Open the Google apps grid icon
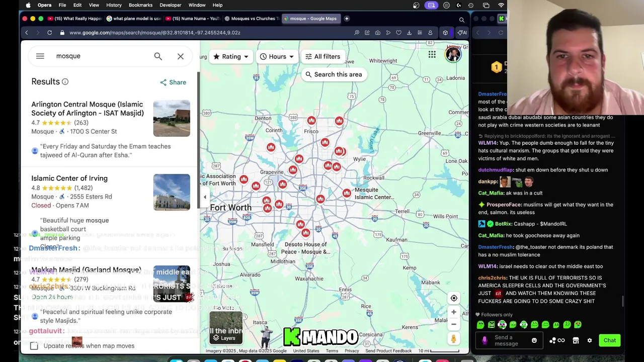Image resolution: width=644 pixels, height=362 pixels. 432,54
